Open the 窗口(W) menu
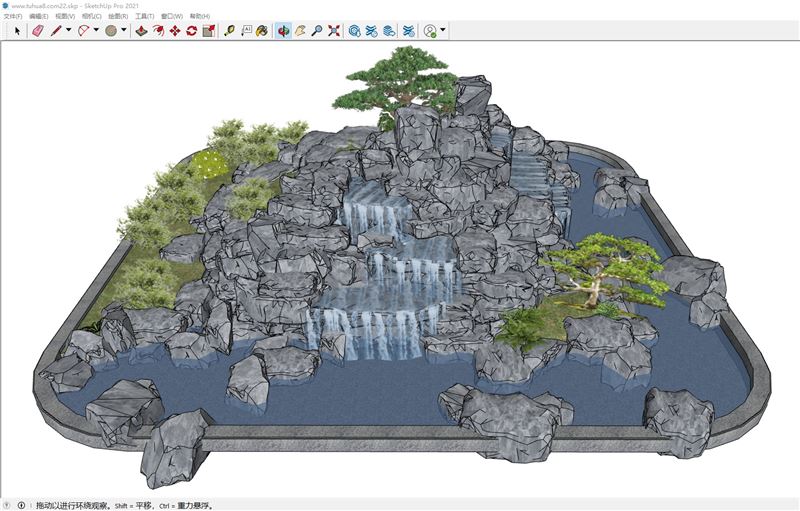 (x=171, y=16)
